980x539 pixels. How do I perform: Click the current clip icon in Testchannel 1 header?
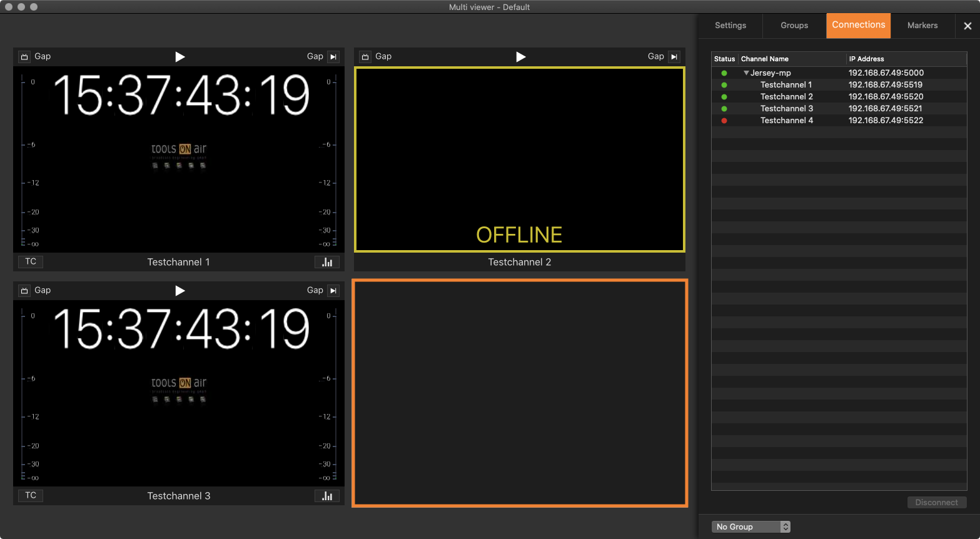(24, 57)
